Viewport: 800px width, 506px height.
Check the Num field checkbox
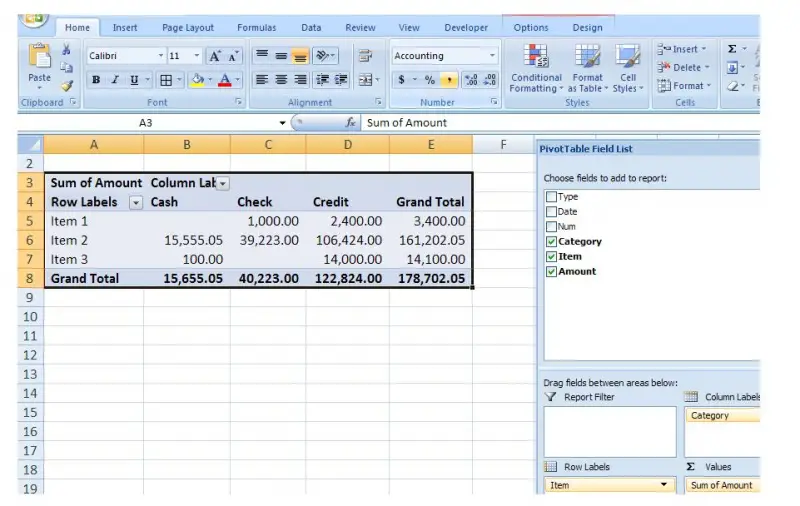click(551, 226)
